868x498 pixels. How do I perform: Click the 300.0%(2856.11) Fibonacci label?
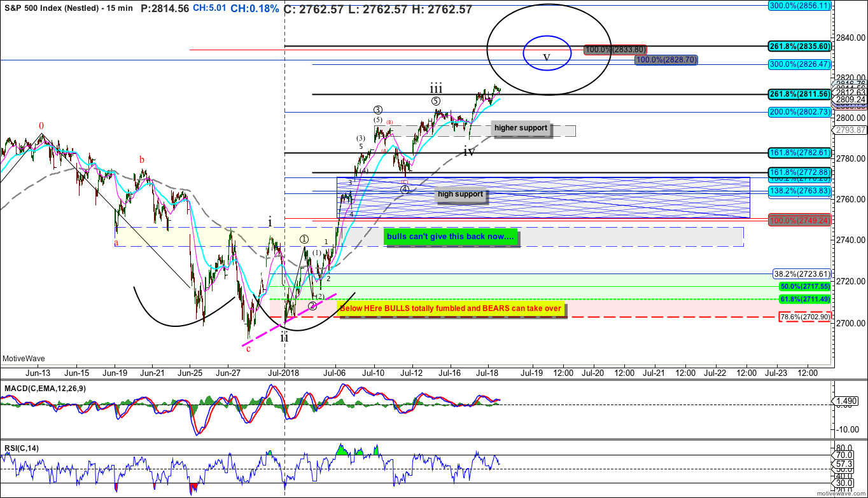[x=800, y=5]
